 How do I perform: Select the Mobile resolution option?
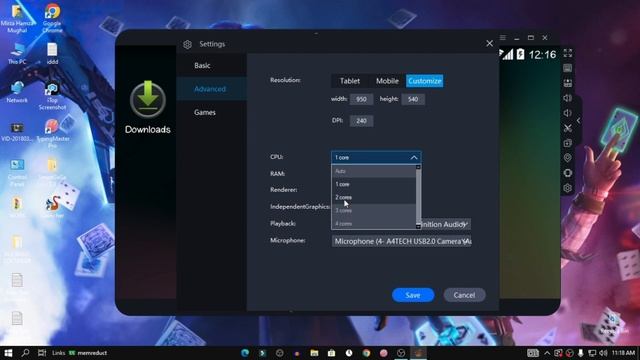point(387,81)
